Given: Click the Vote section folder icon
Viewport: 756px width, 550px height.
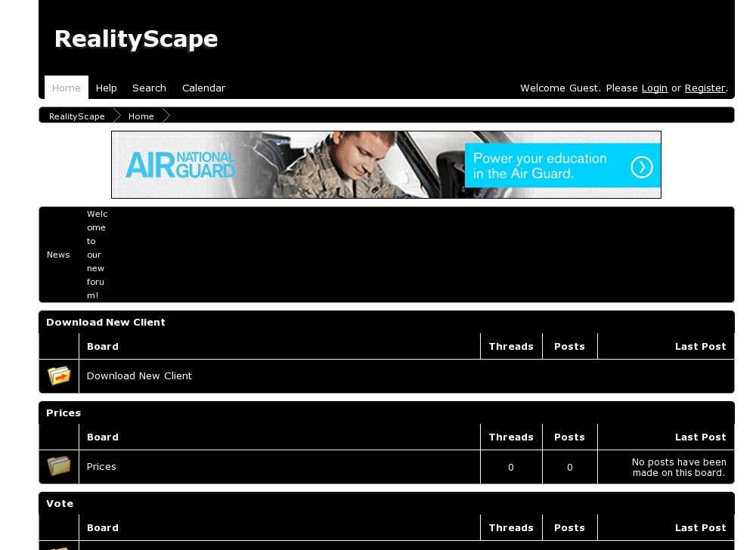Looking at the screenshot, I should click(59, 545).
